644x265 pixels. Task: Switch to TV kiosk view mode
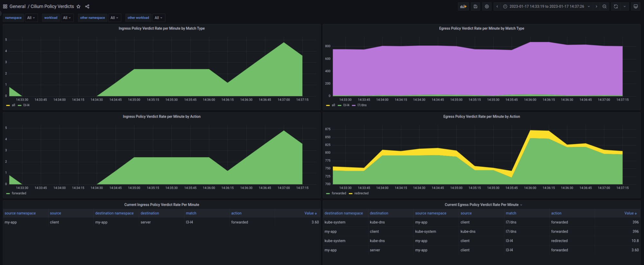(636, 6)
